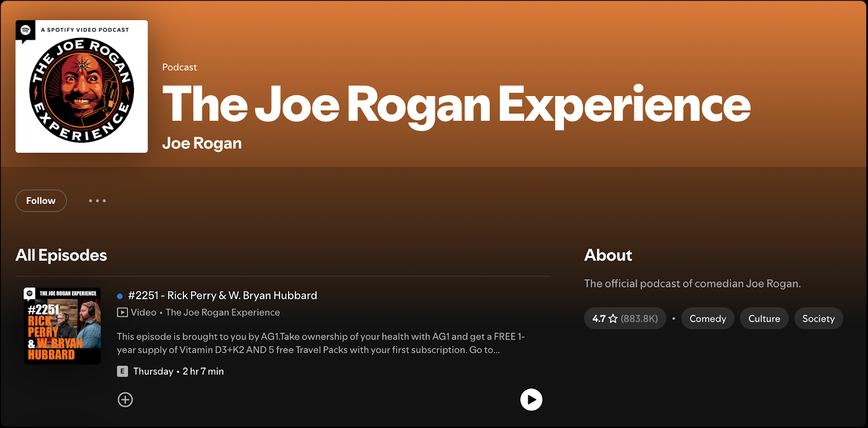Select the Comedy category chip
Screen dimensions: 868x428
pos(707,318)
